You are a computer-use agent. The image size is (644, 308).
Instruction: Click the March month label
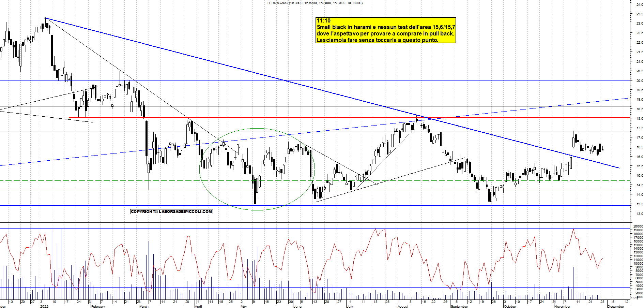pos(144,306)
